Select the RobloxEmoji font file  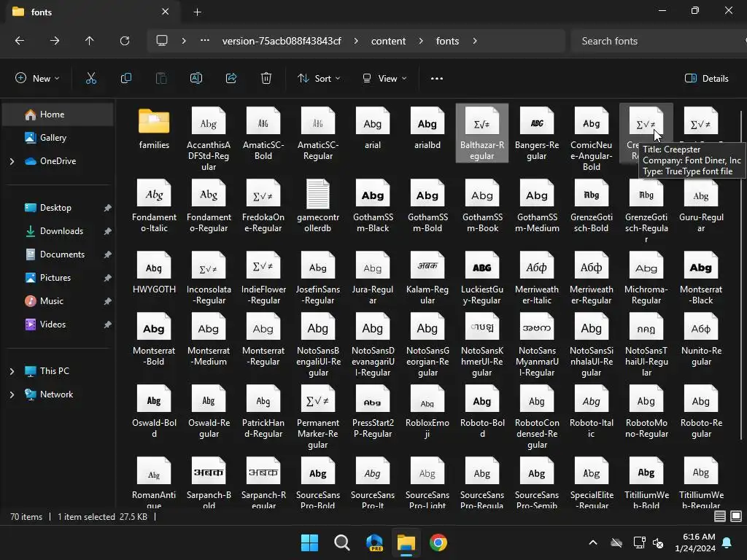pos(427,412)
